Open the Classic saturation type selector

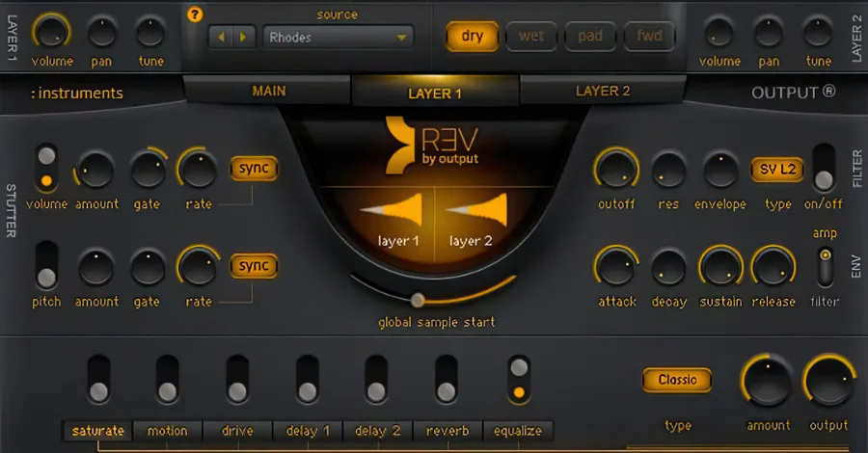677,380
